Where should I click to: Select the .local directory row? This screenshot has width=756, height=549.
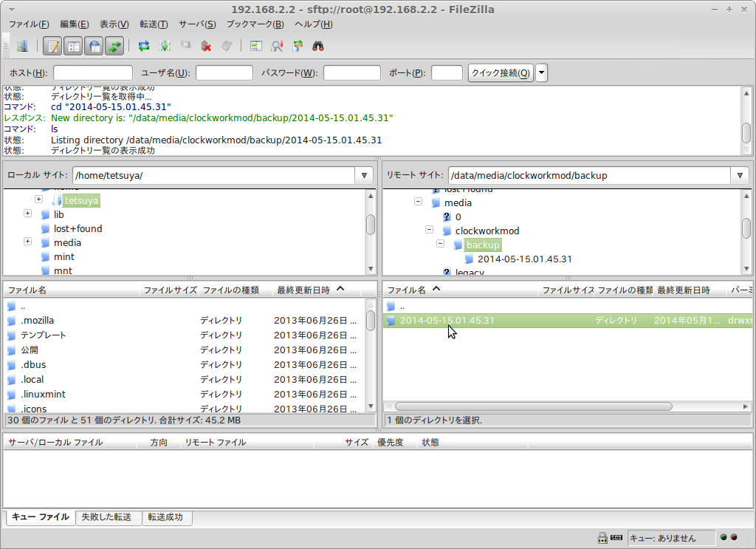click(182, 380)
